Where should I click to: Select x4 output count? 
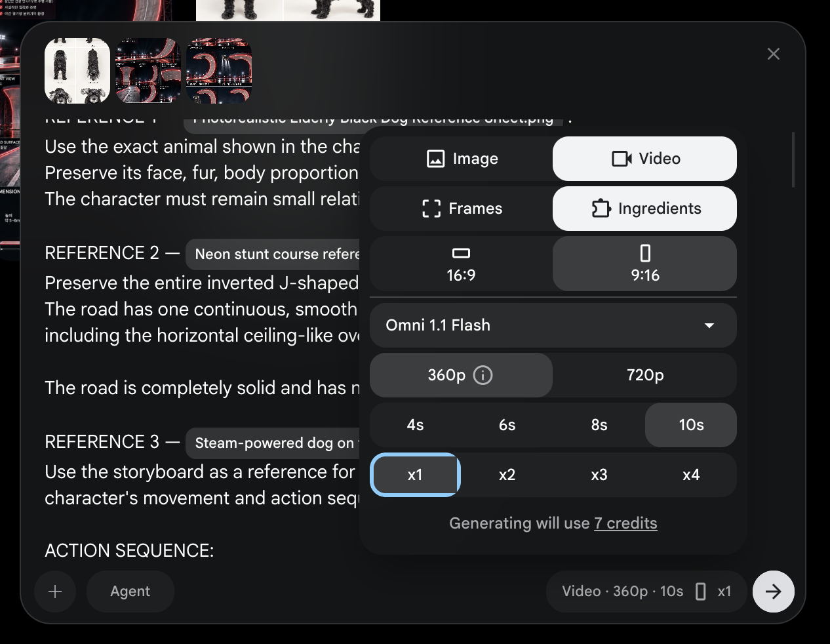(691, 475)
